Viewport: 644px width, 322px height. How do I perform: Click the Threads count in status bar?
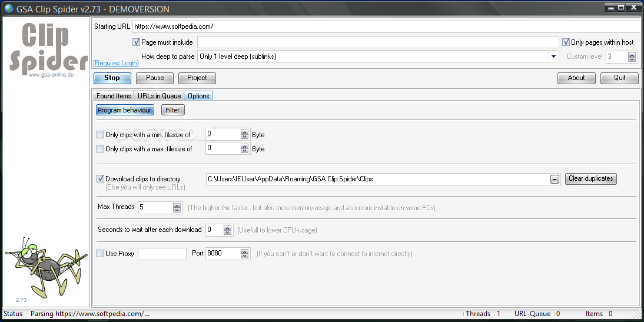click(x=499, y=314)
